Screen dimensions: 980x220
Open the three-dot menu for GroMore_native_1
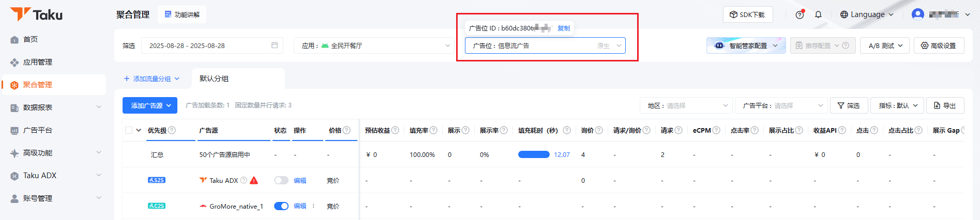pyautogui.click(x=313, y=206)
